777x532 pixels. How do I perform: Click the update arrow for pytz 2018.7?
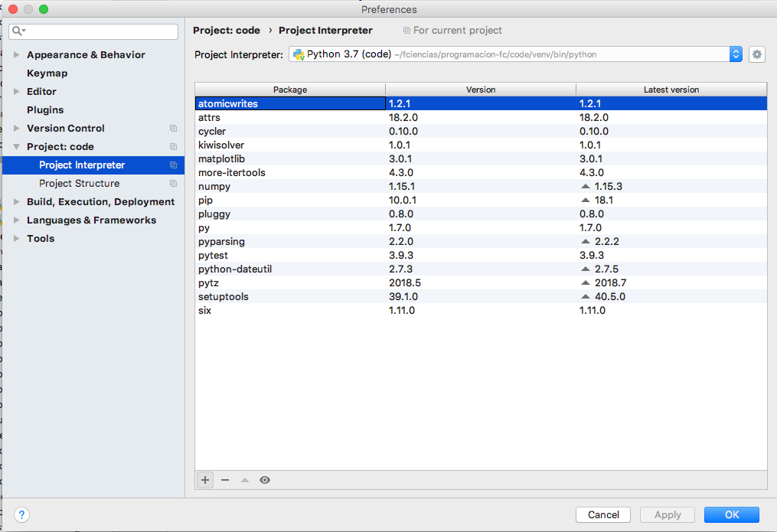click(585, 283)
